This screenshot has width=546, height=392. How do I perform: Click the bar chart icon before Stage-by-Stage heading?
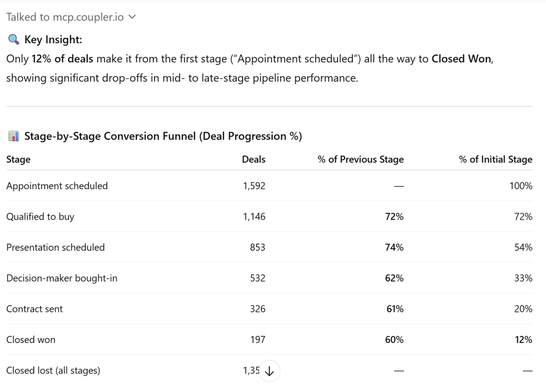(13, 136)
